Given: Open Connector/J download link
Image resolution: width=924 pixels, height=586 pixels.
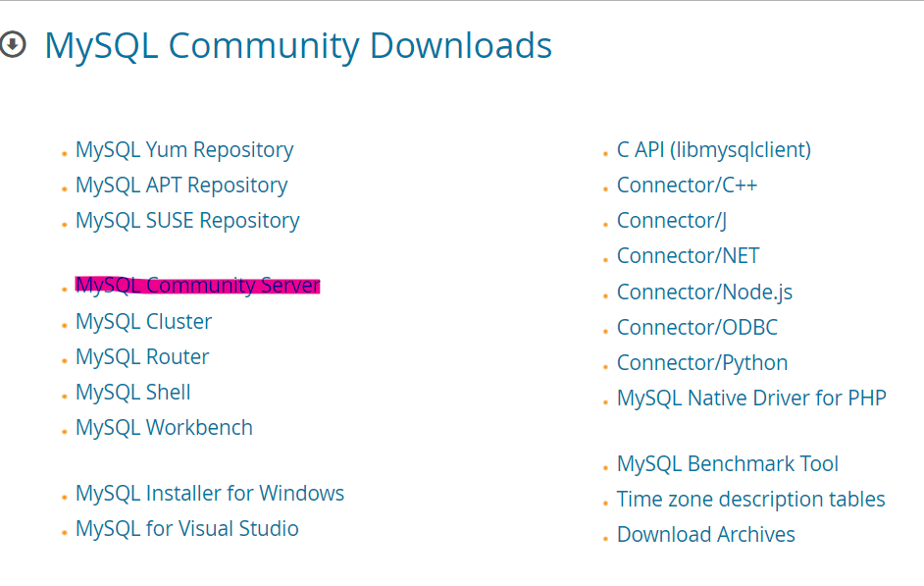Looking at the screenshot, I should [x=671, y=221].
